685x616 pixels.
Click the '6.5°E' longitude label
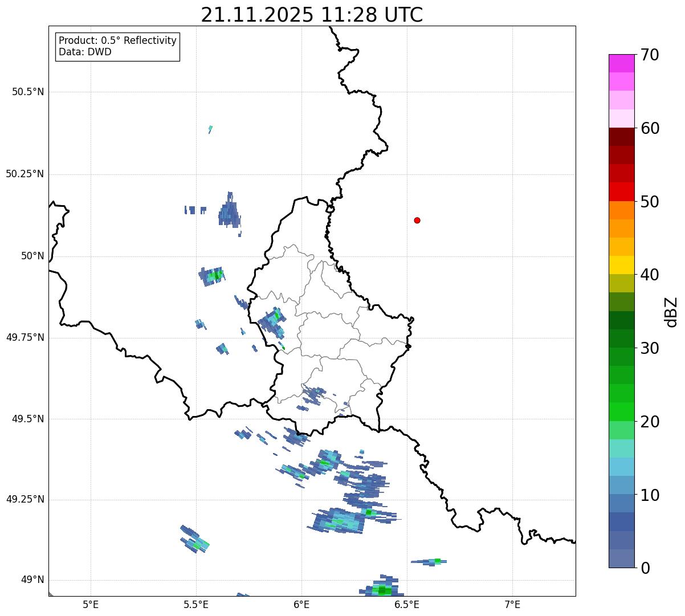407,604
